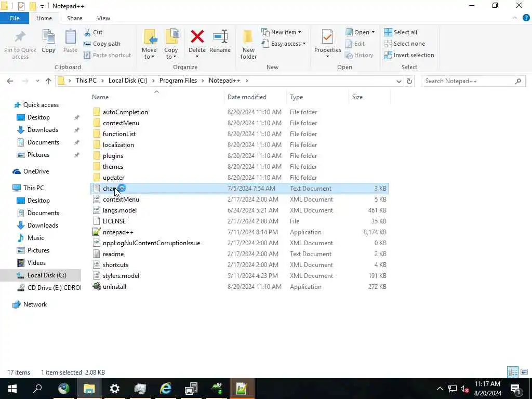
Task: Expand the address bar history dropdown
Action: click(399, 82)
